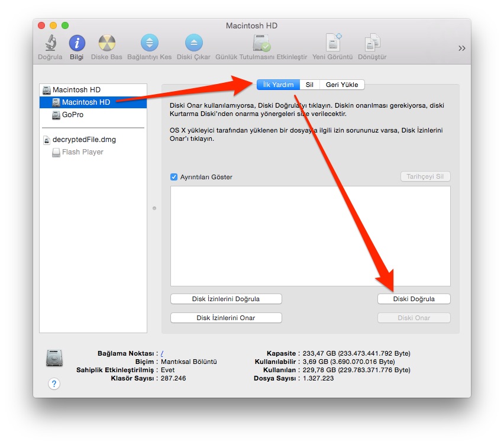Eject disk with Diski Çıkar icon
This screenshot has width=504, height=445.
(x=193, y=44)
